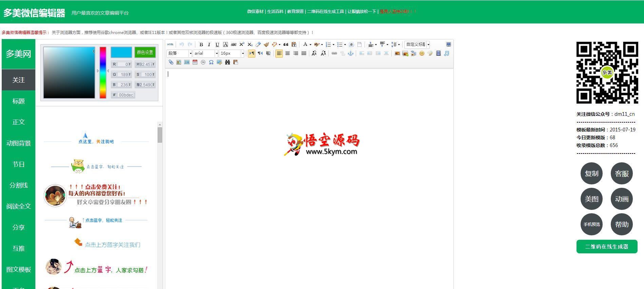
Task: Select the format painter brush
Action: tap(266, 44)
